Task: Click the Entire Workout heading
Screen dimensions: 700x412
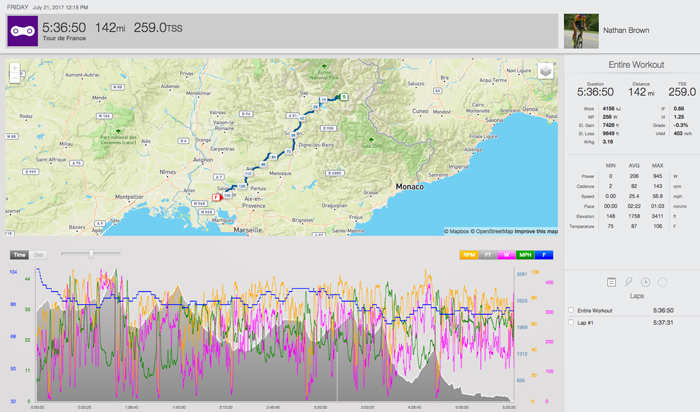Action: (636, 65)
